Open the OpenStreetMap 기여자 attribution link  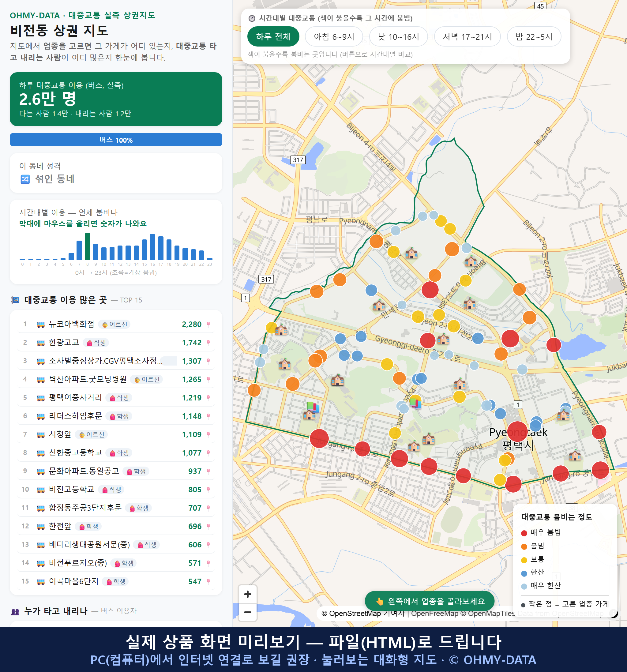[363, 613]
